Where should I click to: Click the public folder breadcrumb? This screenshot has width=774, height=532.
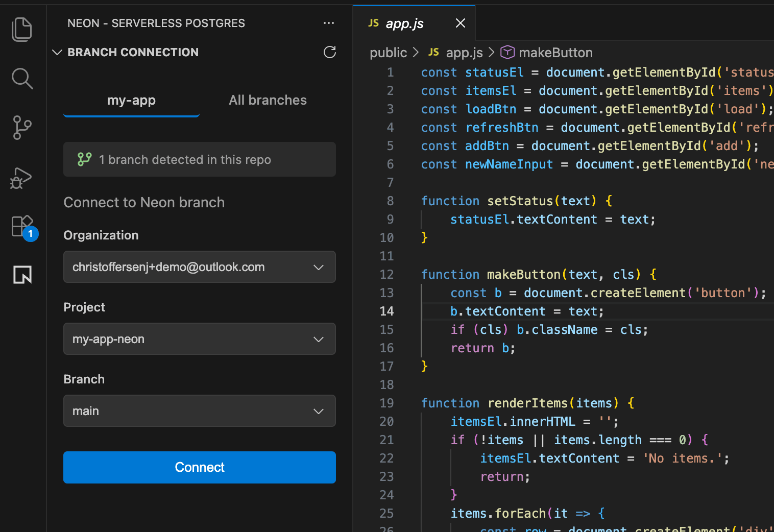388,53
